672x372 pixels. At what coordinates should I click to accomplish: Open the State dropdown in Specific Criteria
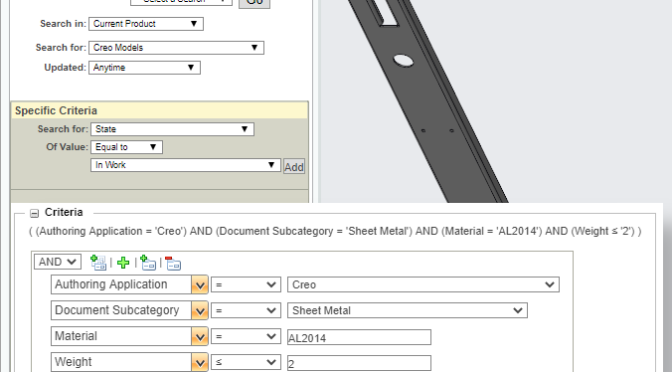(x=172, y=129)
